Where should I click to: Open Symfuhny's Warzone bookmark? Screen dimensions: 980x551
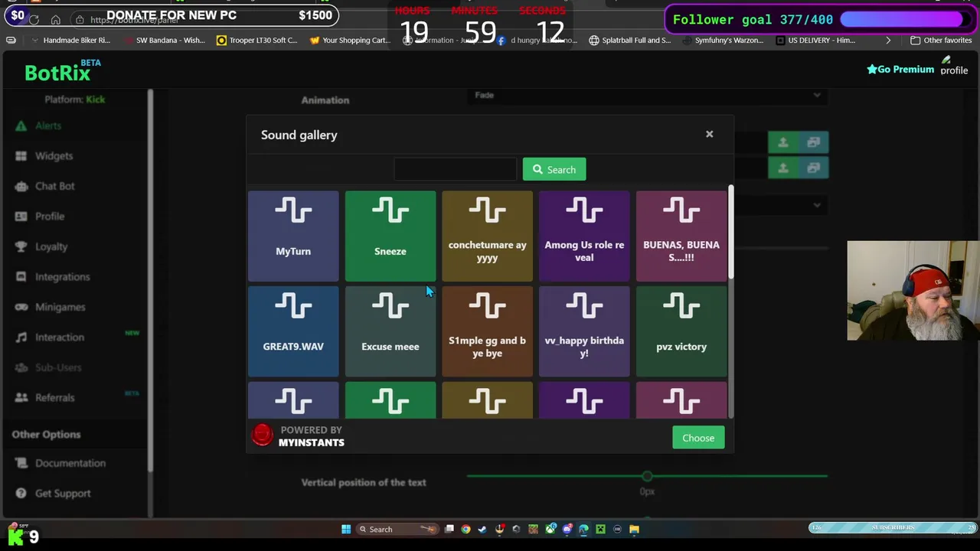723,40
